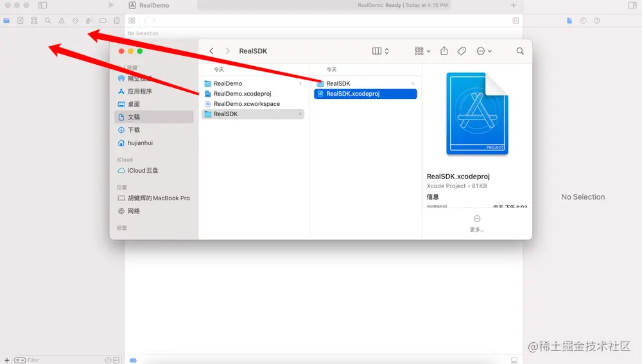Toggle the Xcode navigator sidebar button

[x=42, y=5]
